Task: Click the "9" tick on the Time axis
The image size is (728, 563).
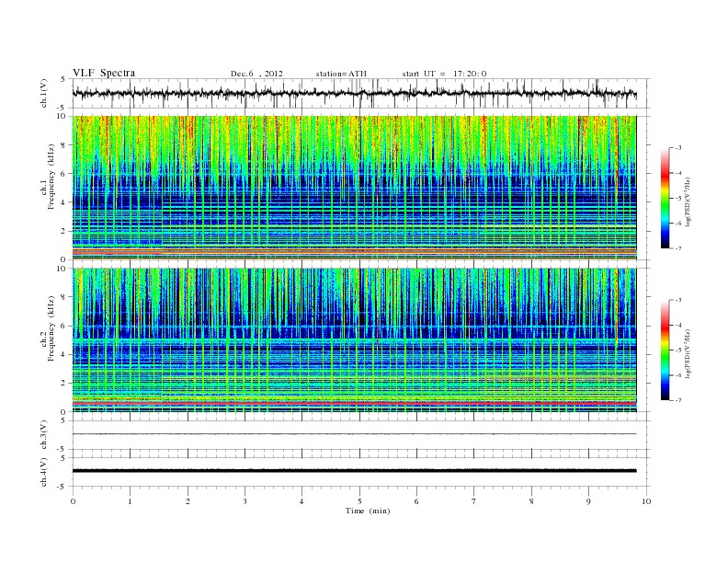Action: click(x=588, y=501)
